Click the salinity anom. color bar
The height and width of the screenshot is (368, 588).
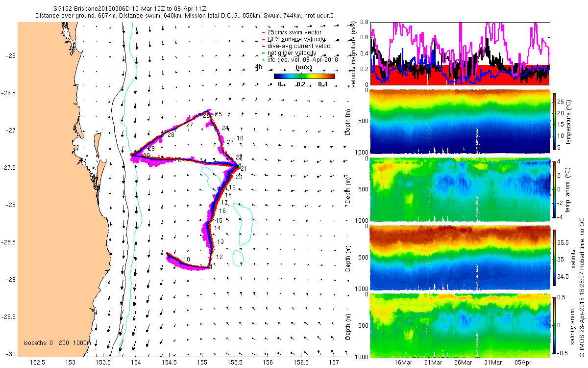(x=555, y=325)
